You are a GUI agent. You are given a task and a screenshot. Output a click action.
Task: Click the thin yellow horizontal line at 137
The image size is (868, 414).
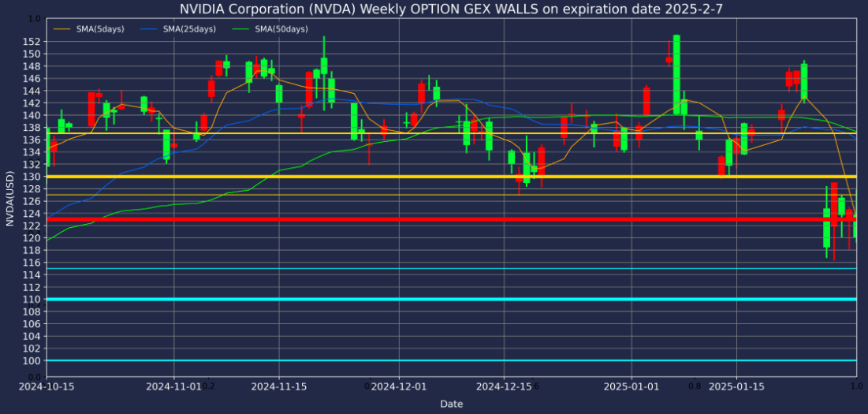point(451,133)
